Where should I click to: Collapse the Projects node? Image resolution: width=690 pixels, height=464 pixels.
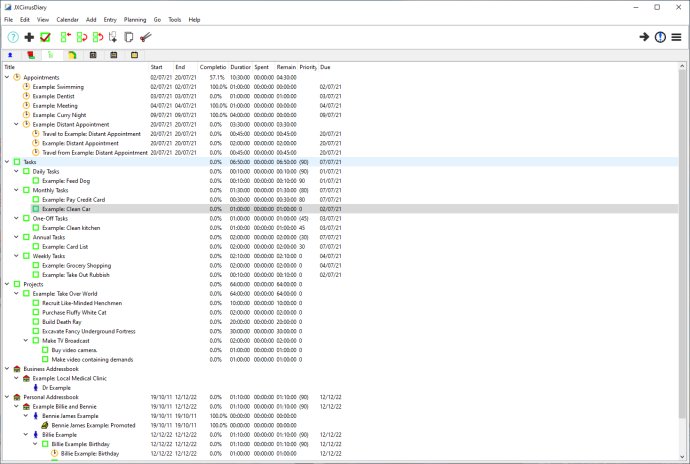[7, 284]
